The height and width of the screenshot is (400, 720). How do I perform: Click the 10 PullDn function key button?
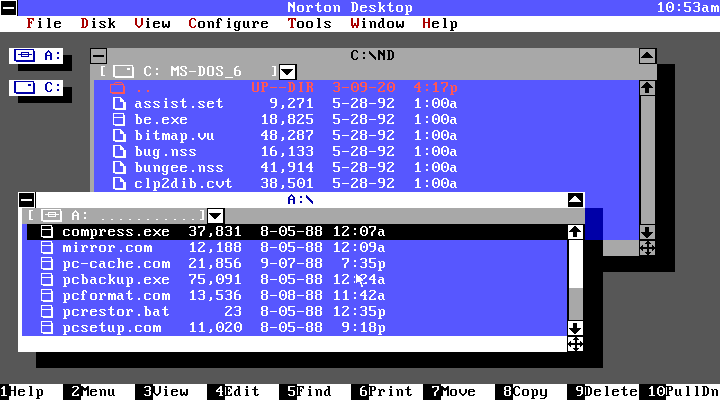684,392
